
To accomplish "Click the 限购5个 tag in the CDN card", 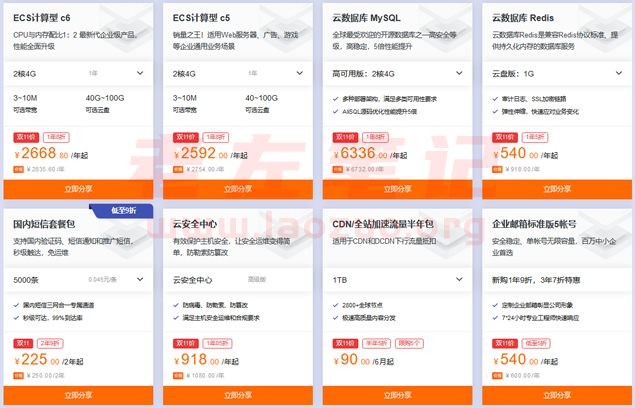I will [409, 344].
